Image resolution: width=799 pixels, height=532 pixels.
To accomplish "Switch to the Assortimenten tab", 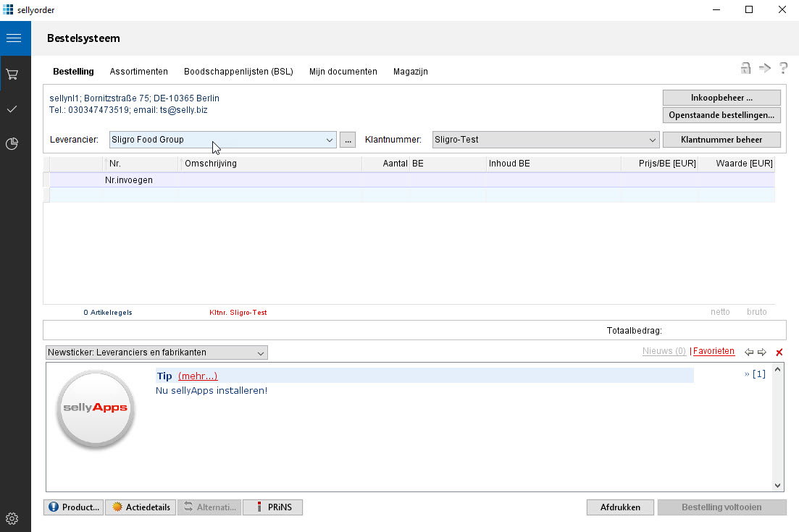I will pyautogui.click(x=138, y=72).
